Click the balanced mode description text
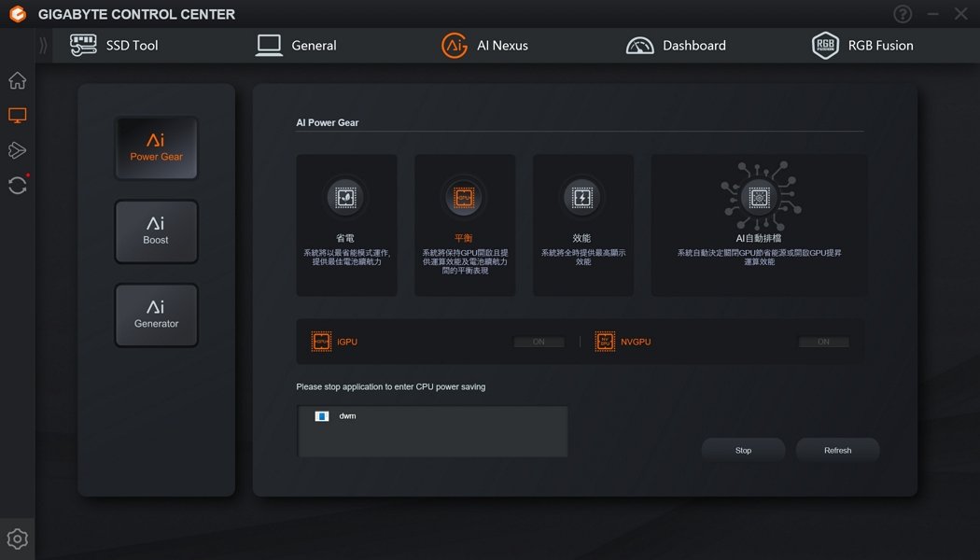Screen dimensions: 980x560 465,262
